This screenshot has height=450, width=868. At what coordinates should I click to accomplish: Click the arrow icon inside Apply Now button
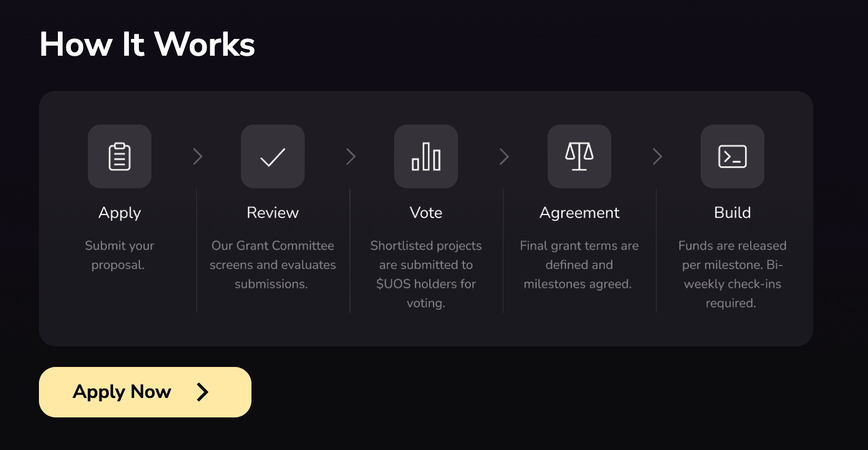tap(203, 392)
